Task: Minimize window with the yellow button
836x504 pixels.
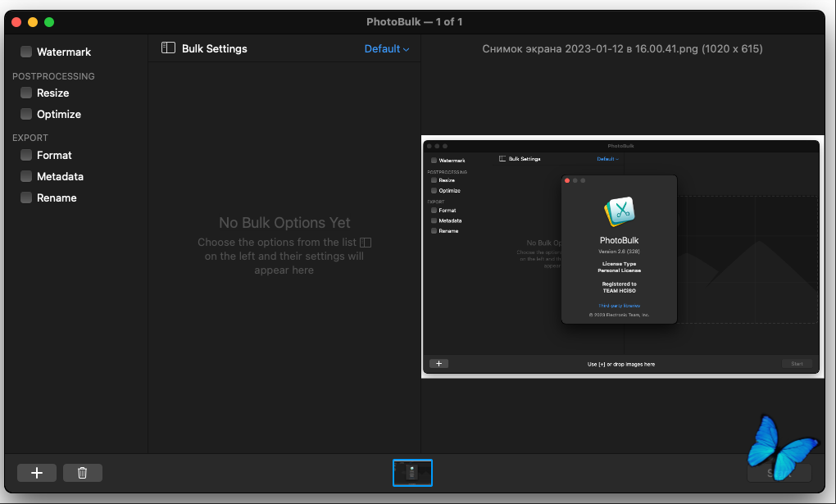Action: tap(33, 22)
